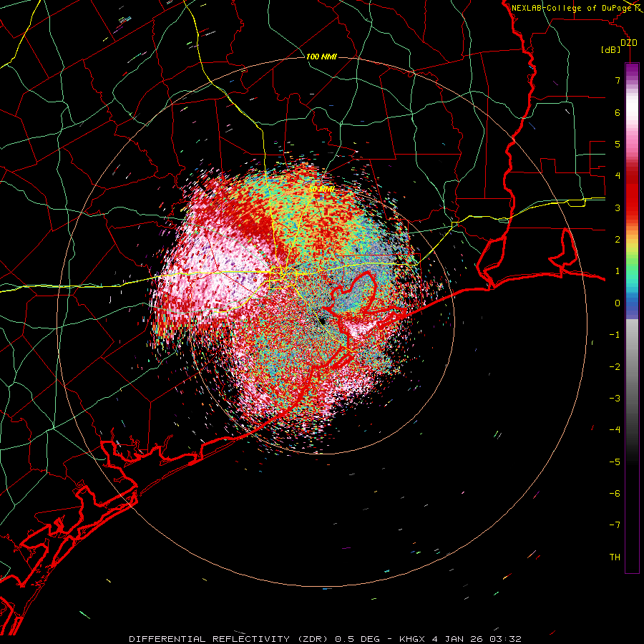The height and width of the screenshot is (644, 644).
Task: Click the DIFFERENTIAL REFLECTIVITY (ZDR) caption text
Action: tap(230, 639)
